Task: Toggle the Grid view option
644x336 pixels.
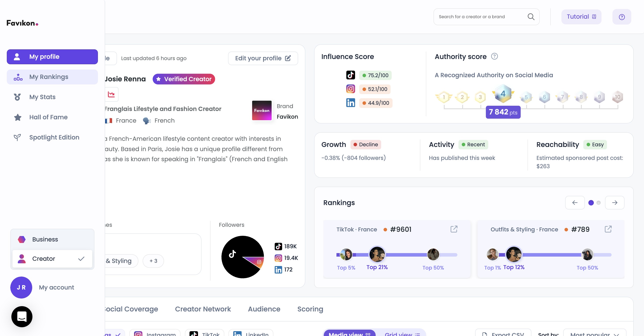Action: click(x=402, y=334)
